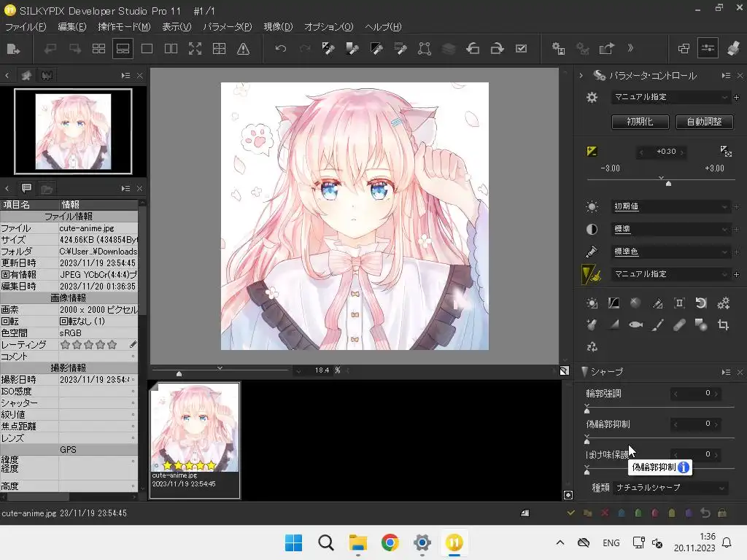Click the red X mark in status bar
Screen dimensions: 747x560
605,513
